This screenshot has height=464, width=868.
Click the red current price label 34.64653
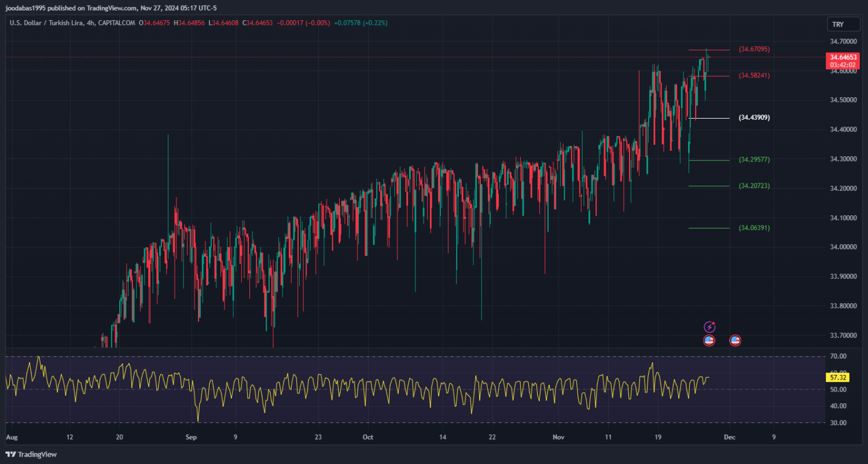click(x=843, y=57)
